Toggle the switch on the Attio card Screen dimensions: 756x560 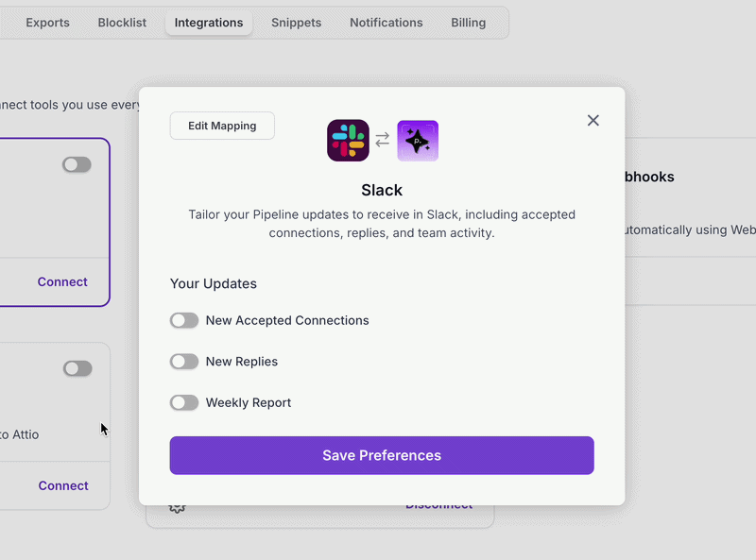pos(77,368)
